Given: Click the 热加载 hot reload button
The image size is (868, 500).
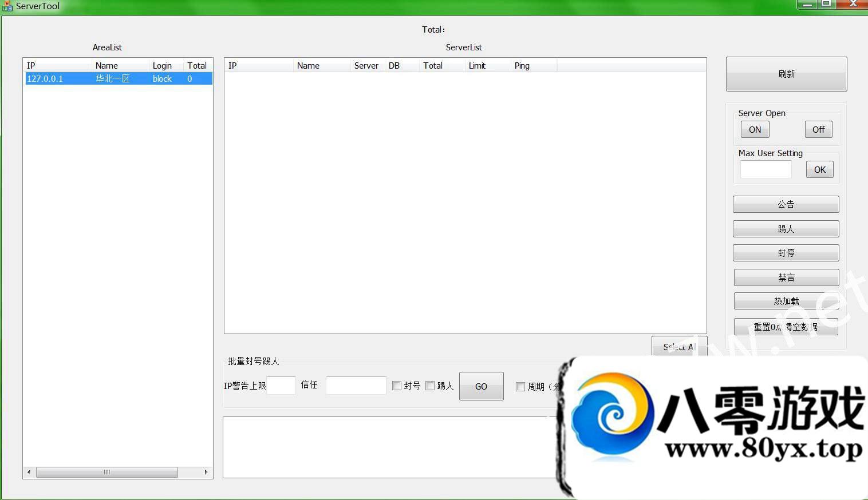Looking at the screenshot, I should [x=786, y=301].
